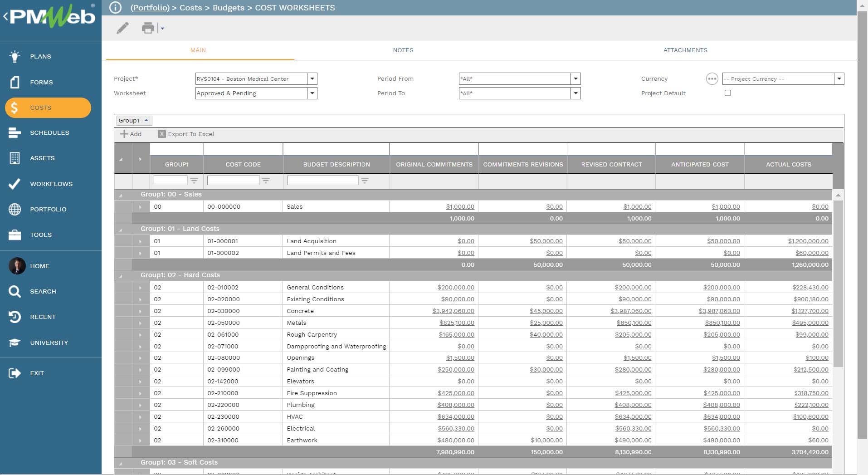Open Plans in the sidebar

40,56
